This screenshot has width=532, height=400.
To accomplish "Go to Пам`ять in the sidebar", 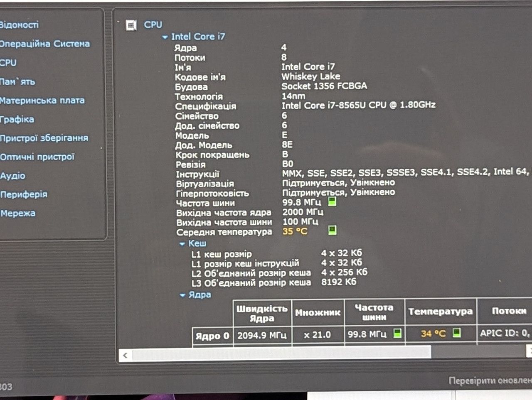I will (x=17, y=82).
